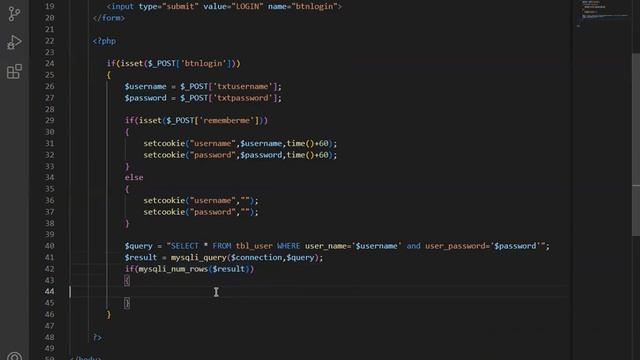
Task: Click the empty editor line 44
Action: pos(318,291)
